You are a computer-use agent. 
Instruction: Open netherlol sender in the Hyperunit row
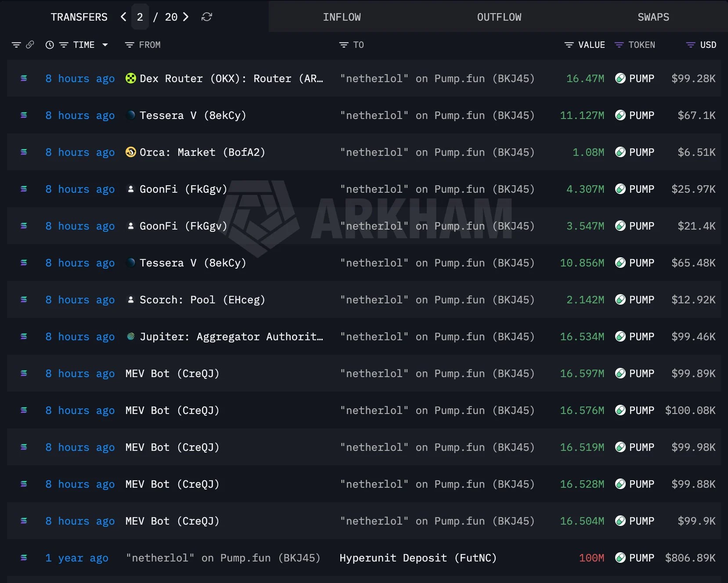[223, 558]
